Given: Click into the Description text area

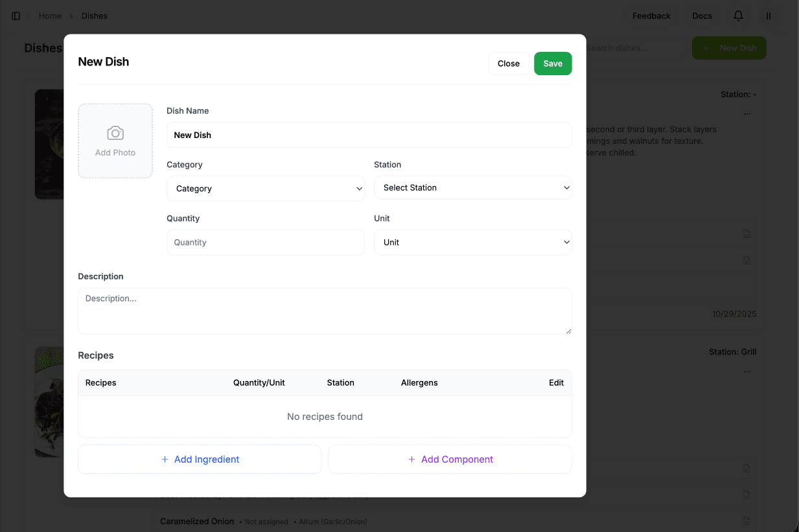Looking at the screenshot, I should click(325, 311).
